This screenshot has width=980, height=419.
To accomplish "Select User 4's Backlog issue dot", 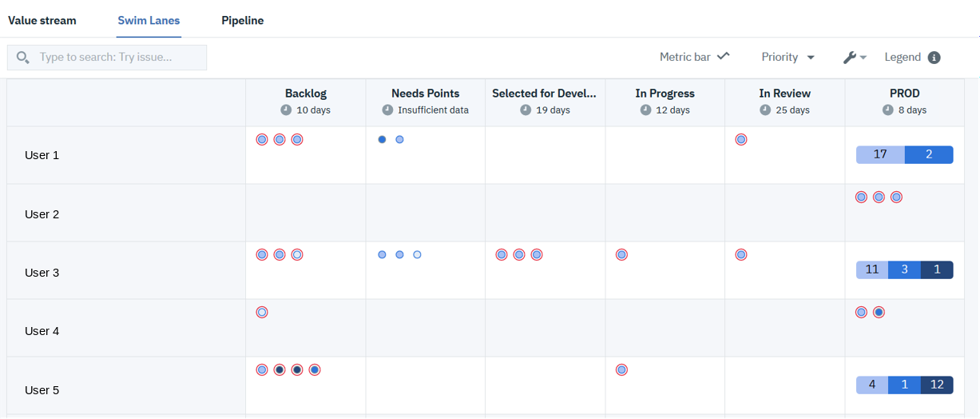I will (x=262, y=313).
